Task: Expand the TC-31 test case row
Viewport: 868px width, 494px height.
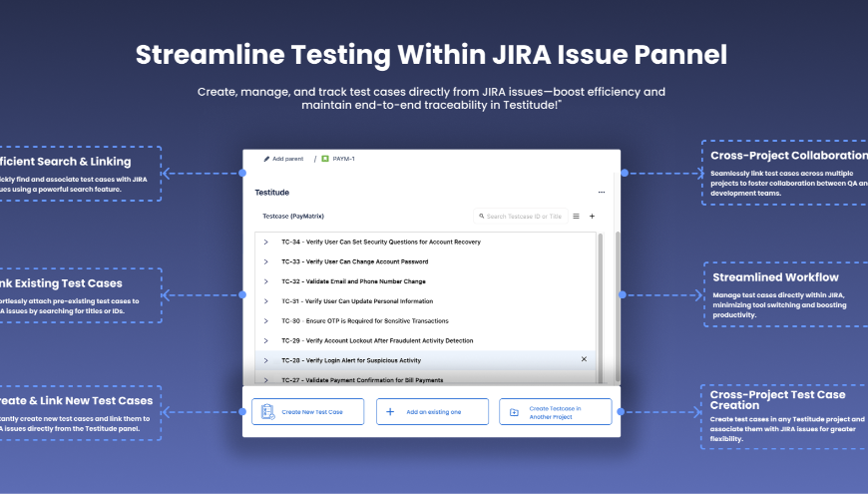Action: [265, 301]
